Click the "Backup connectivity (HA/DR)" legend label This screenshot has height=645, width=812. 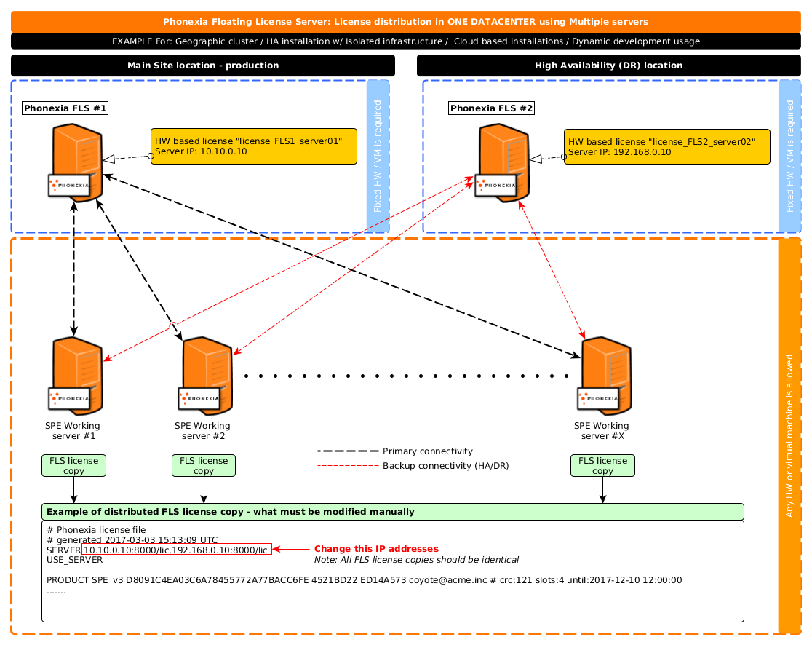pos(446,466)
